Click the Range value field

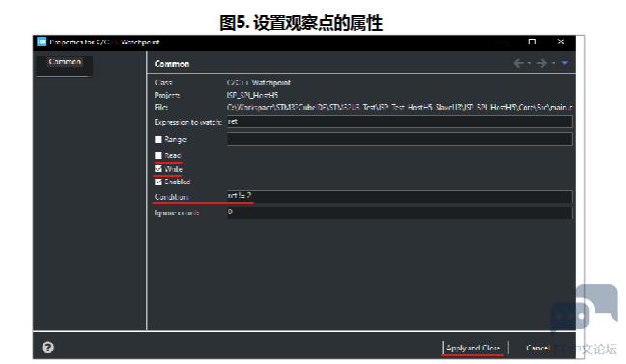(x=400, y=139)
